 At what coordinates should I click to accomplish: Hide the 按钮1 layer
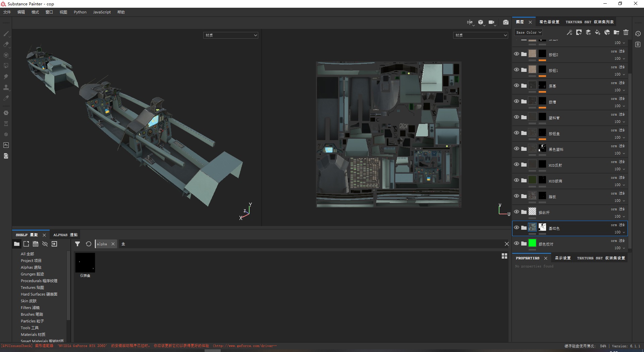pos(517,70)
